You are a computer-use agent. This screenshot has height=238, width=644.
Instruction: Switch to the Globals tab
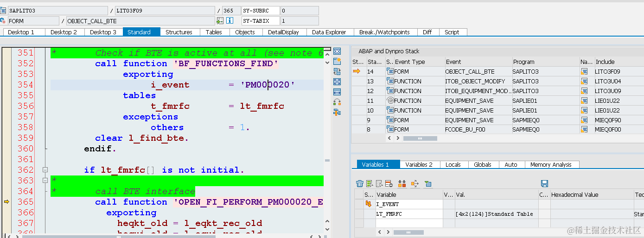coord(483,164)
